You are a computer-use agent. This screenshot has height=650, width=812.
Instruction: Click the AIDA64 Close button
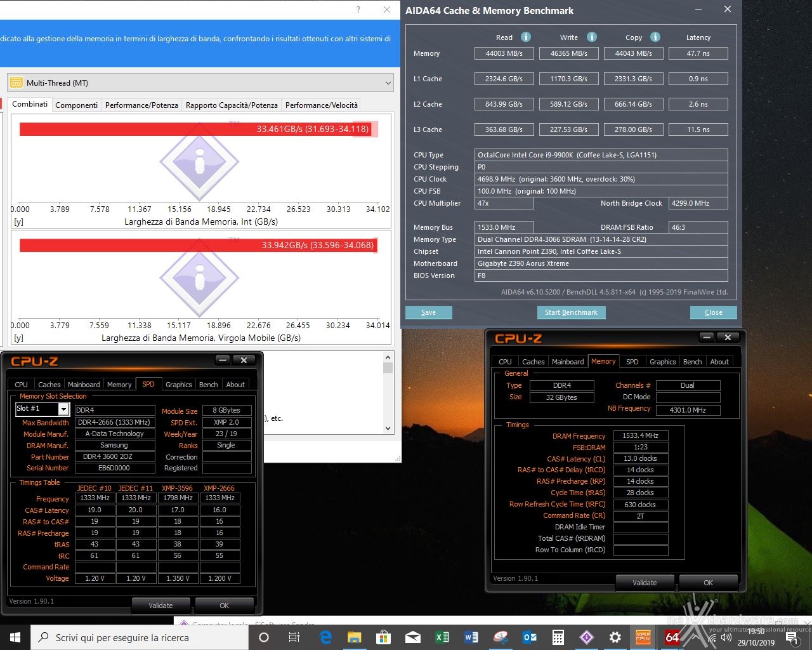point(714,312)
